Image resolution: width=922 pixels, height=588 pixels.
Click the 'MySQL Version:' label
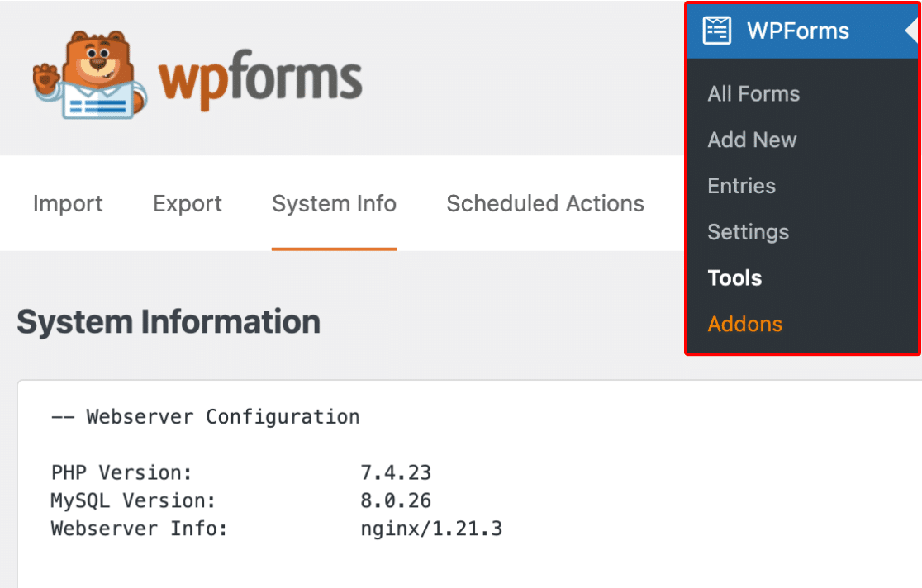pos(134,501)
